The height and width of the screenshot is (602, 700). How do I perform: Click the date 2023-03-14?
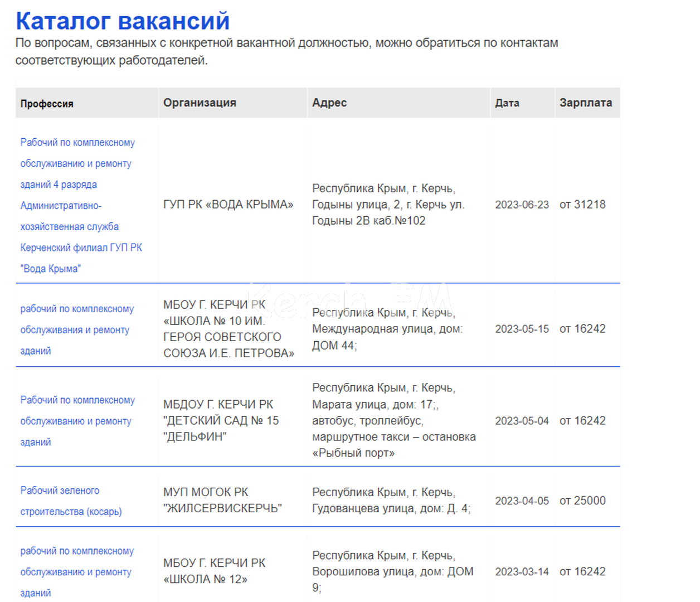pos(522,572)
